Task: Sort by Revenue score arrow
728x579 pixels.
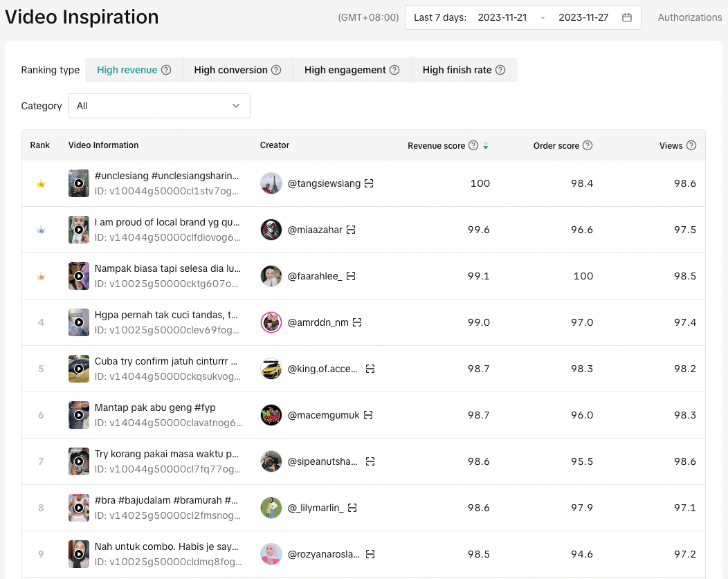Action: pos(486,146)
